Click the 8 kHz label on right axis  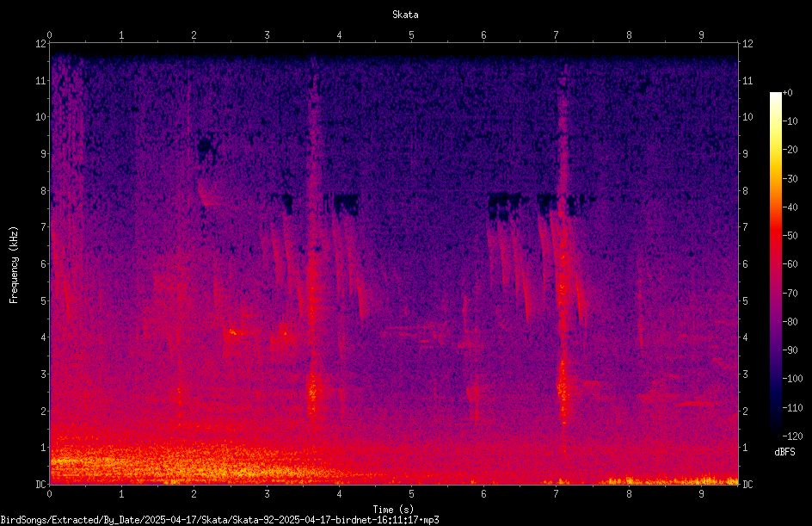click(745, 191)
